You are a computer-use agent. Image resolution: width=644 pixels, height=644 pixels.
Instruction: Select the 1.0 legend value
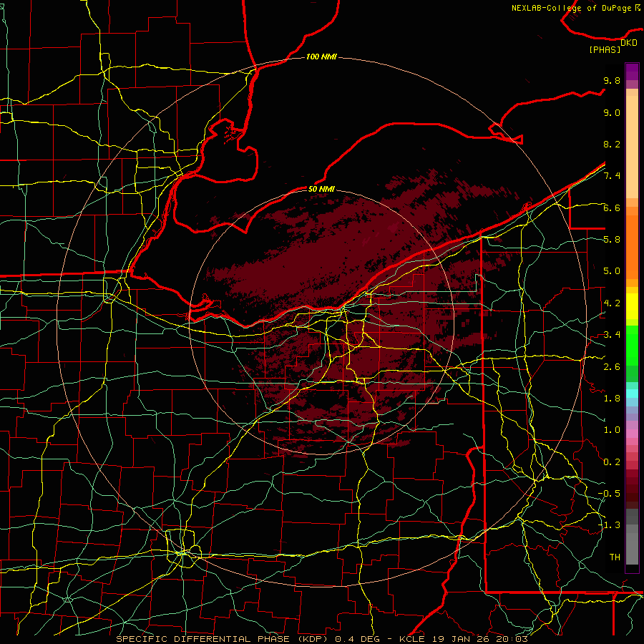pyautogui.click(x=612, y=430)
